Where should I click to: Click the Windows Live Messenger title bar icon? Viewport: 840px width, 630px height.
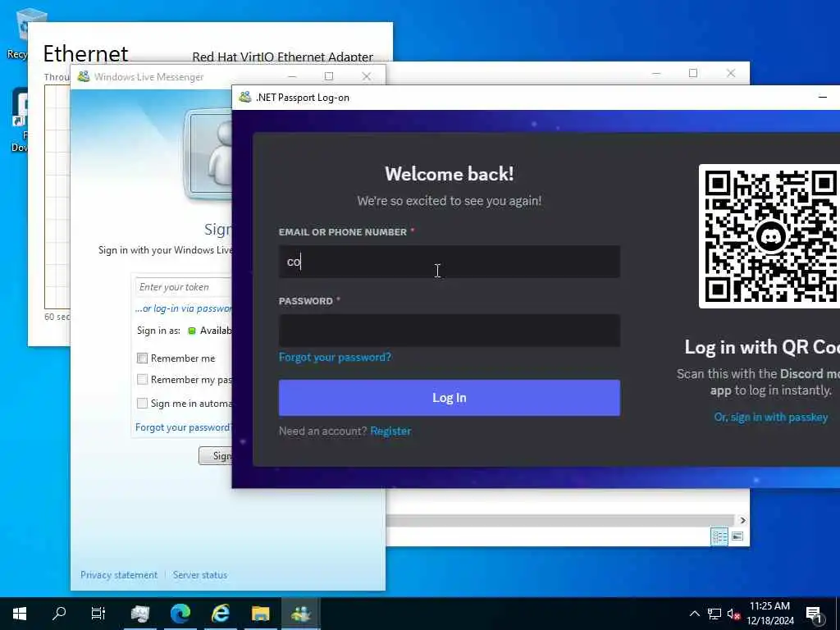pyautogui.click(x=83, y=76)
